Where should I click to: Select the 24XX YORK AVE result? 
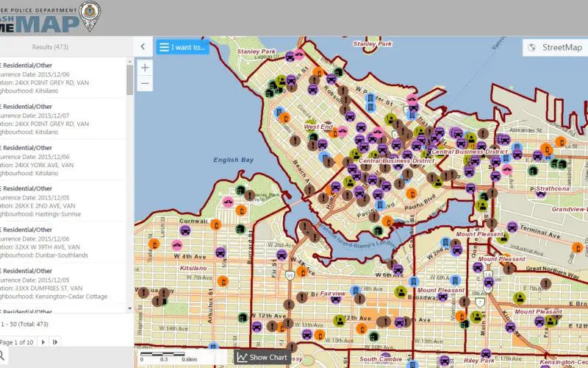click(x=62, y=160)
